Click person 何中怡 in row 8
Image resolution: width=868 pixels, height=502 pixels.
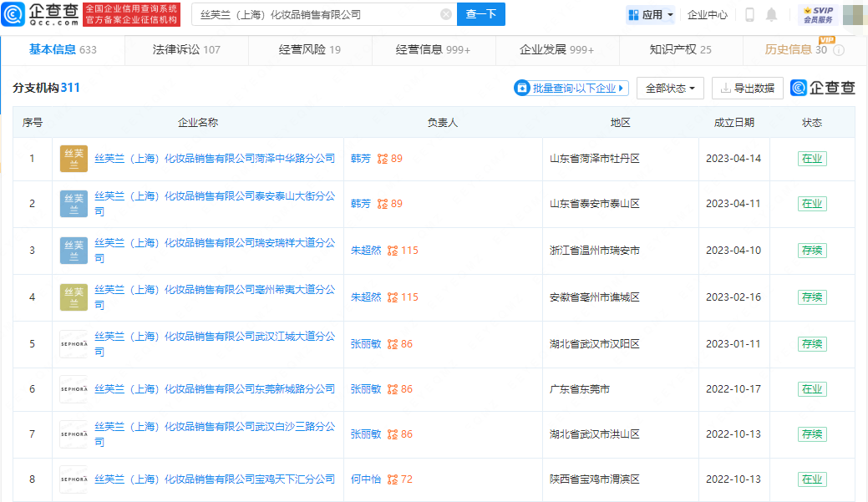366,479
